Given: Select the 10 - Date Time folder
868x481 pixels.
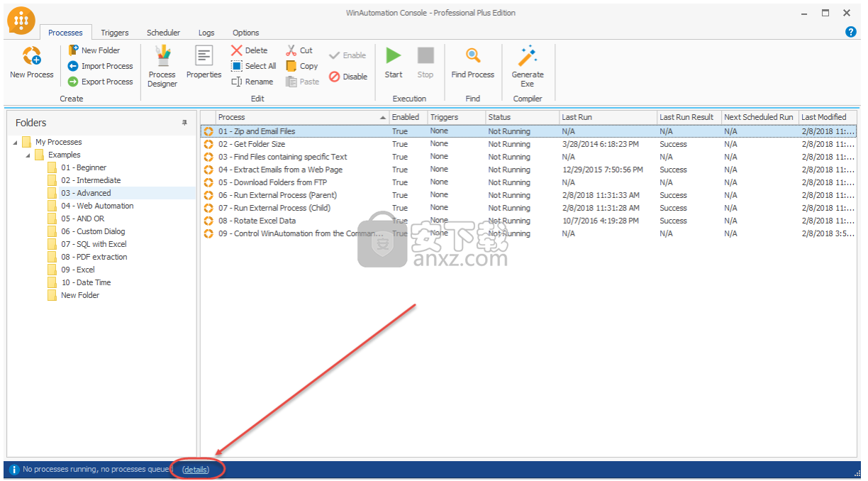Looking at the screenshot, I should point(86,282).
